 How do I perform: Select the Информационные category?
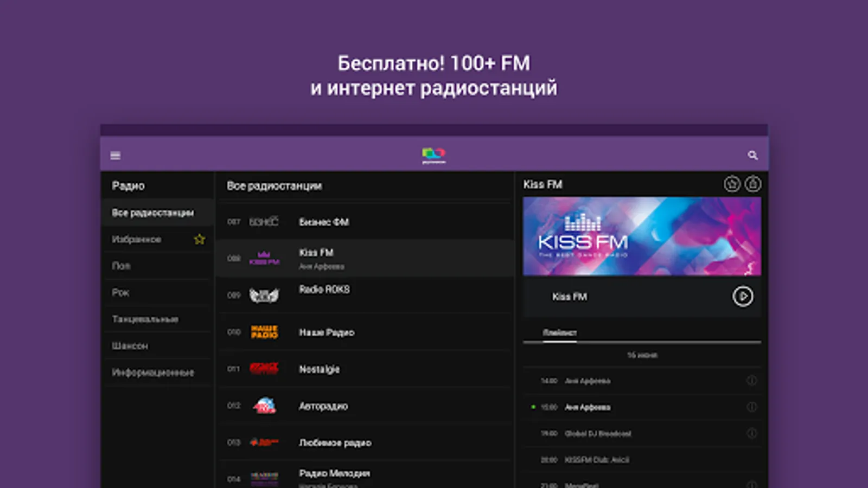157,372
